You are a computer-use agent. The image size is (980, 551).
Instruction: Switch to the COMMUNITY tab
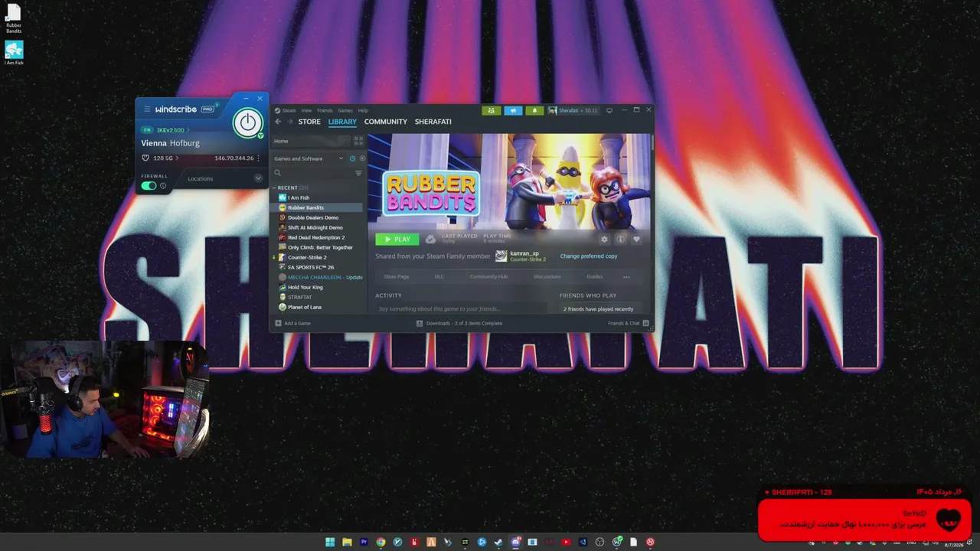[386, 122]
